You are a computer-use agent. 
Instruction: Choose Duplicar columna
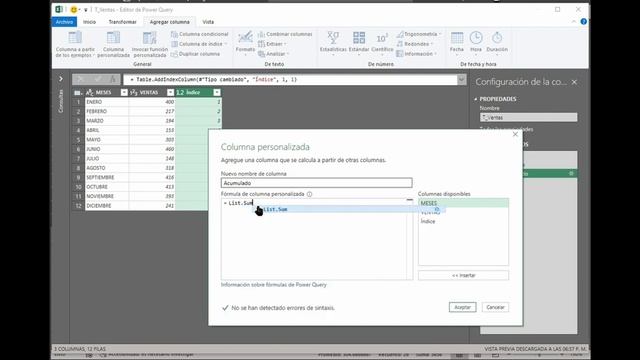click(x=196, y=54)
